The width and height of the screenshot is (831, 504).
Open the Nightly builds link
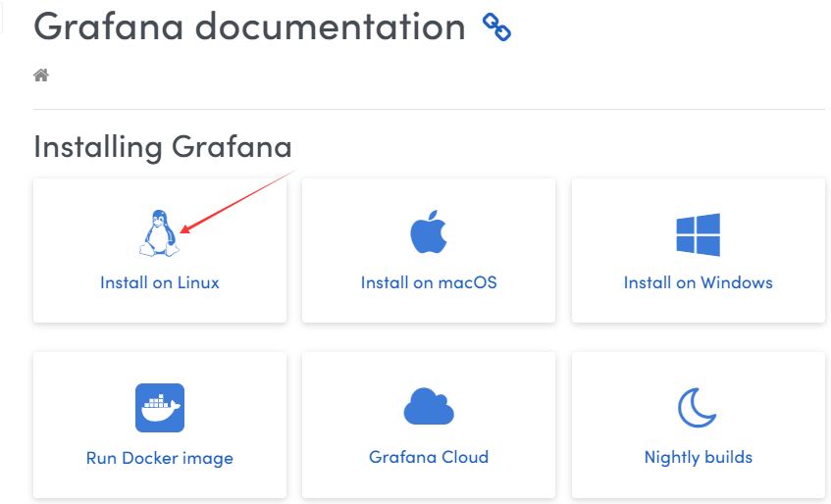pyautogui.click(x=698, y=457)
